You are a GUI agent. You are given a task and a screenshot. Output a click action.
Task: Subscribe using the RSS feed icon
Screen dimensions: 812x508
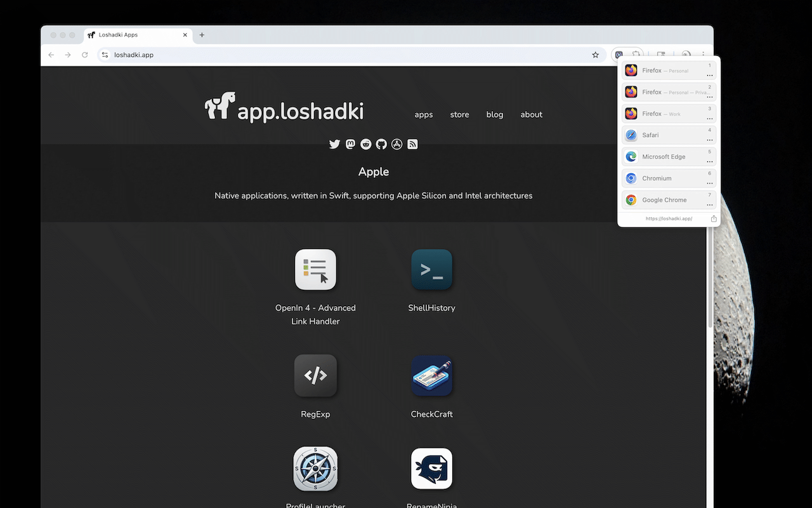412,144
